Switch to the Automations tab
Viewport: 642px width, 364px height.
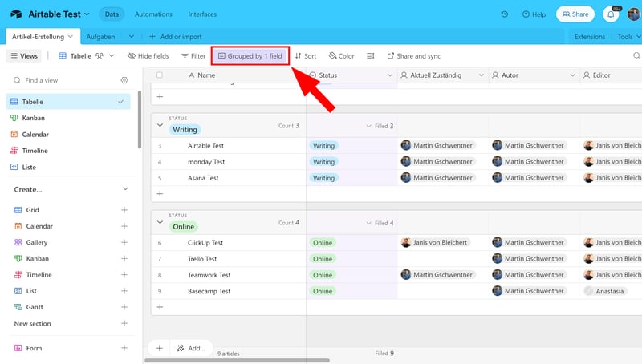pyautogui.click(x=153, y=14)
